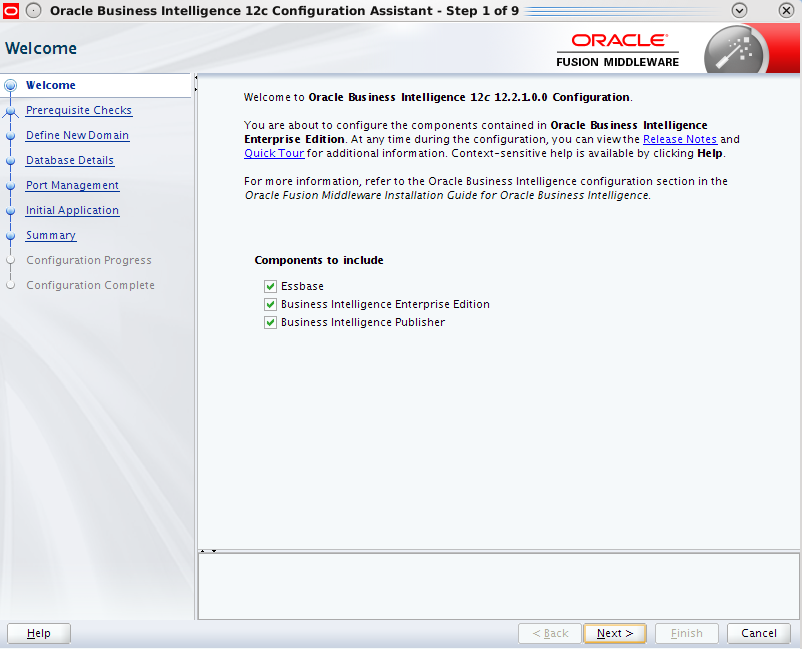
Task: Click the Define New Domain step bullet
Action: pyautogui.click(x=11, y=136)
